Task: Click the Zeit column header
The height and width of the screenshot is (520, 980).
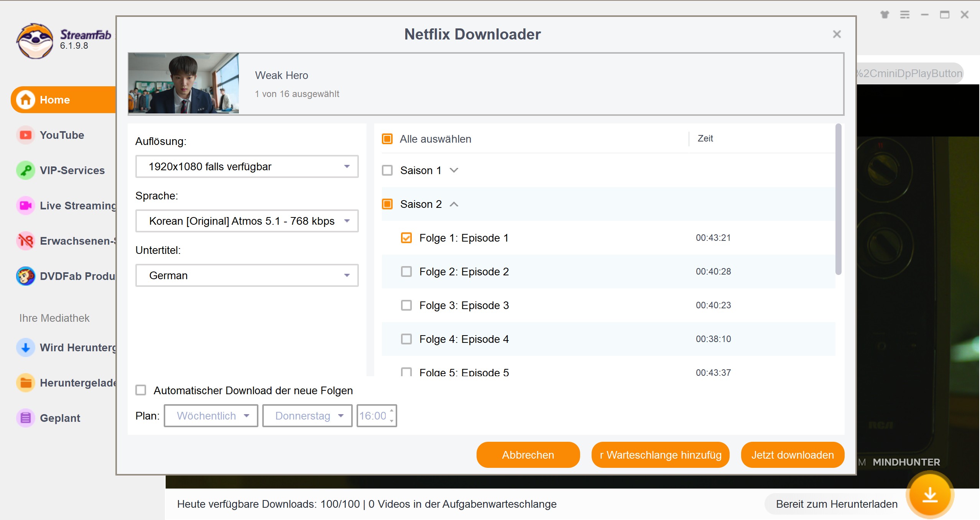Action: click(705, 138)
